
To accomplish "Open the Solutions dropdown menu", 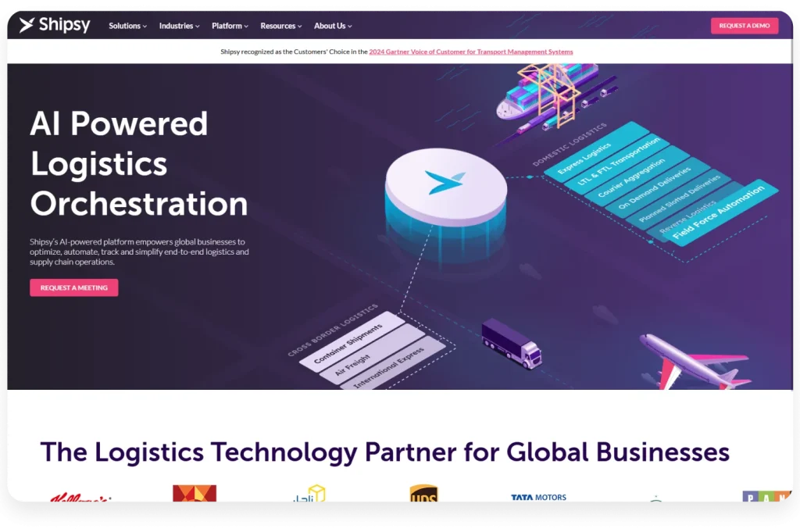I will [127, 26].
